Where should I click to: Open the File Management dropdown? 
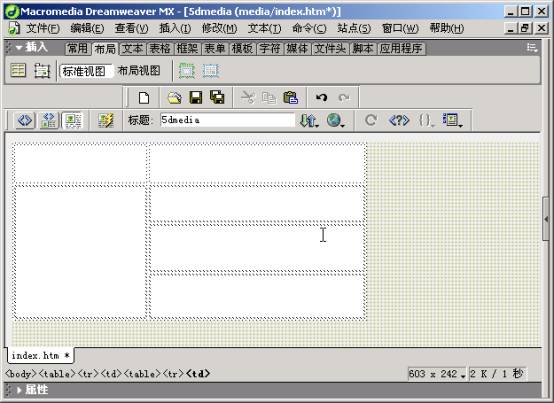309,120
